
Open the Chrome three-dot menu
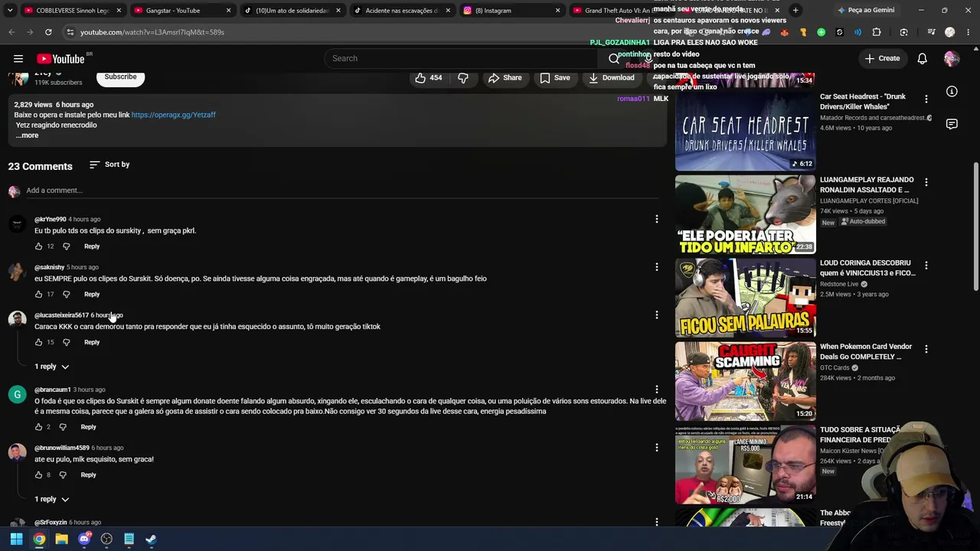pos(968,32)
